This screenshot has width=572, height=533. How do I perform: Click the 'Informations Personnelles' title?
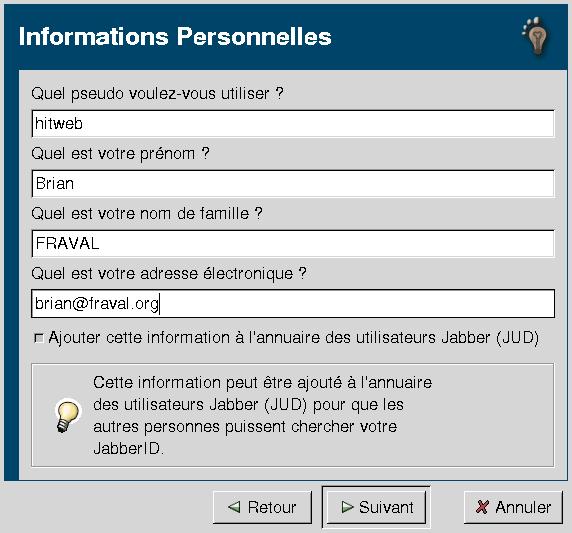175,36
